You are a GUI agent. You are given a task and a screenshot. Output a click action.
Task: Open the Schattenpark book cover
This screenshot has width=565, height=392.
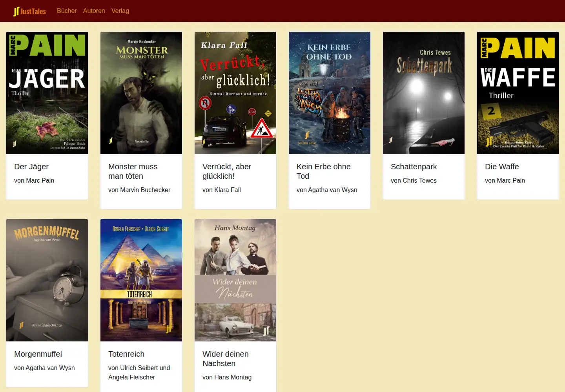424,93
